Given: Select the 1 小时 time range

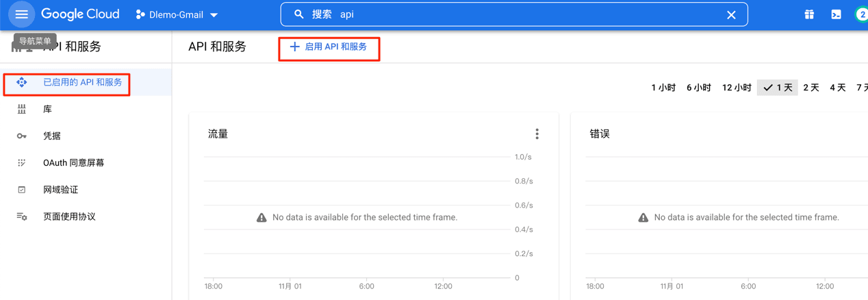Looking at the screenshot, I should [x=663, y=88].
